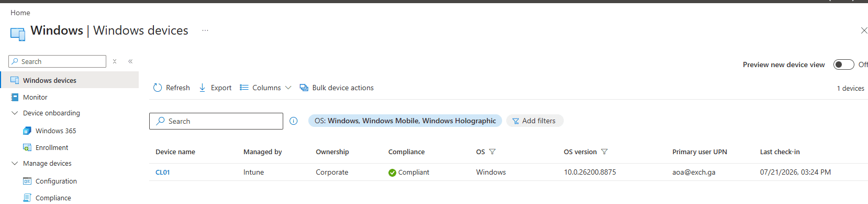Click the Intune managed-by cell
The image size is (868, 204).
[x=254, y=172]
